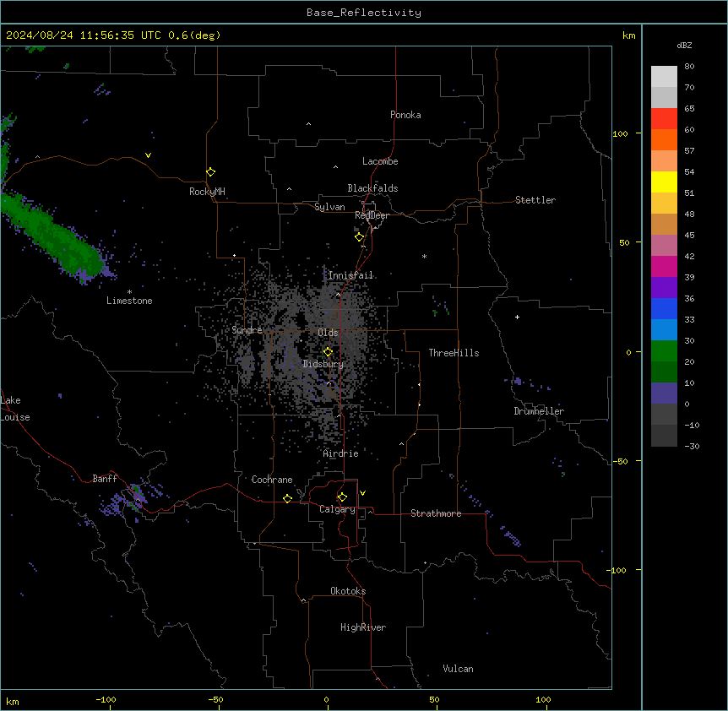Click the Limestone label
This screenshot has height=711, width=728.
pyautogui.click(x=129, y=301)
